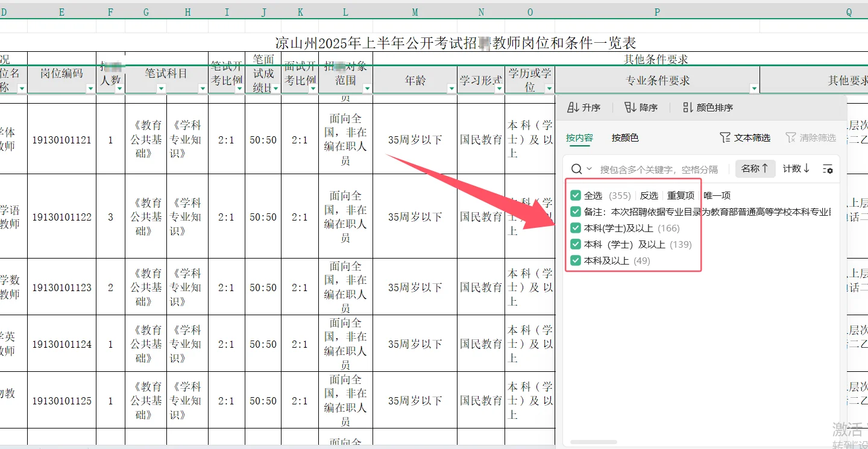Sort descending using the 降序 icon
The image size is (868, 449).
click(x=641, y=107)
